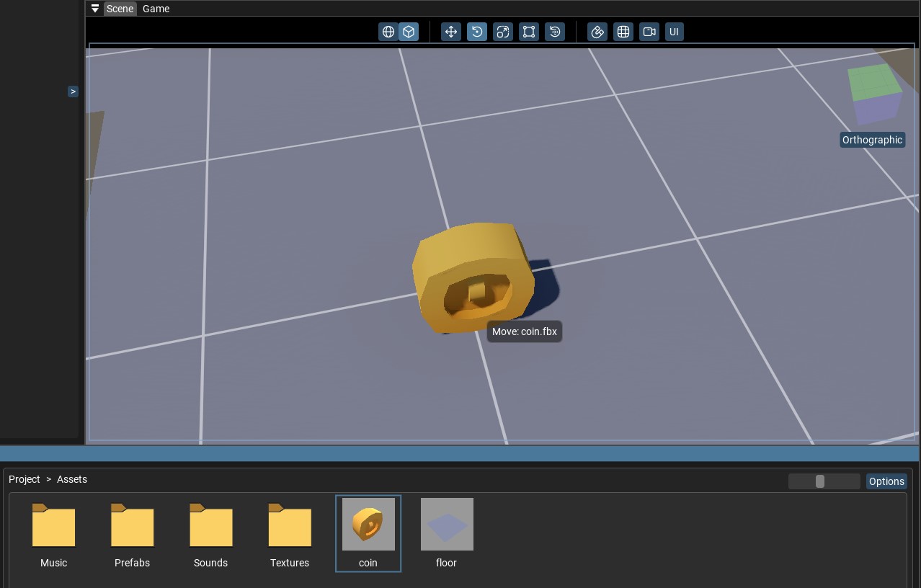The height and width of the screenshot is (588, 921).
Task: Open the Orthographic projection selector
Action: (872, 140)
